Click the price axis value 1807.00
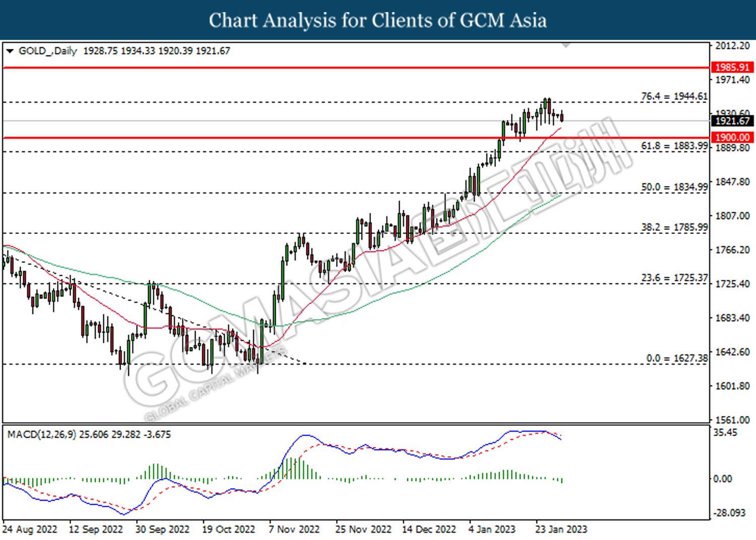The image size is (756, 540). [x=733, y=216]
